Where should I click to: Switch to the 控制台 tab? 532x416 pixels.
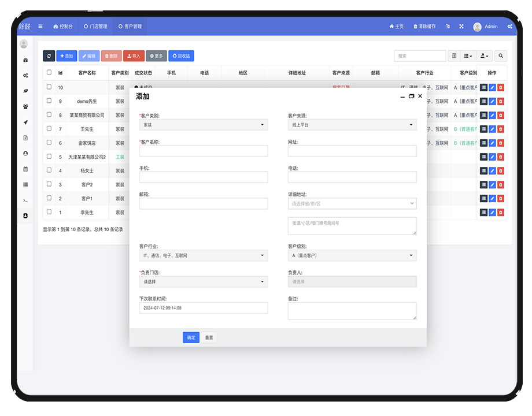click(63, 27)
